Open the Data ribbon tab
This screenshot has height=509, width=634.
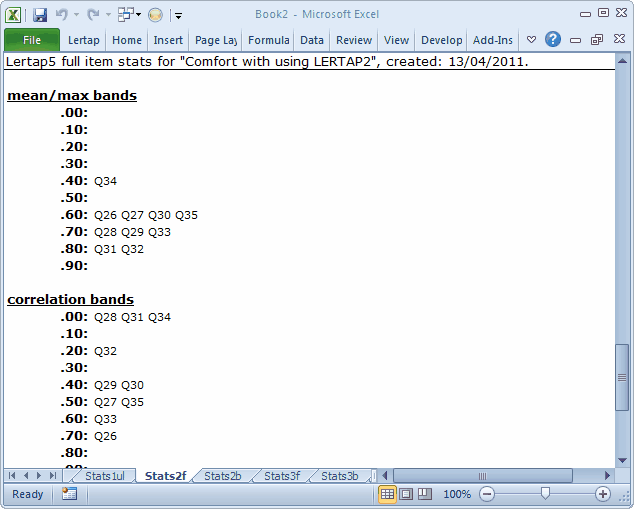tap(312, 40)
